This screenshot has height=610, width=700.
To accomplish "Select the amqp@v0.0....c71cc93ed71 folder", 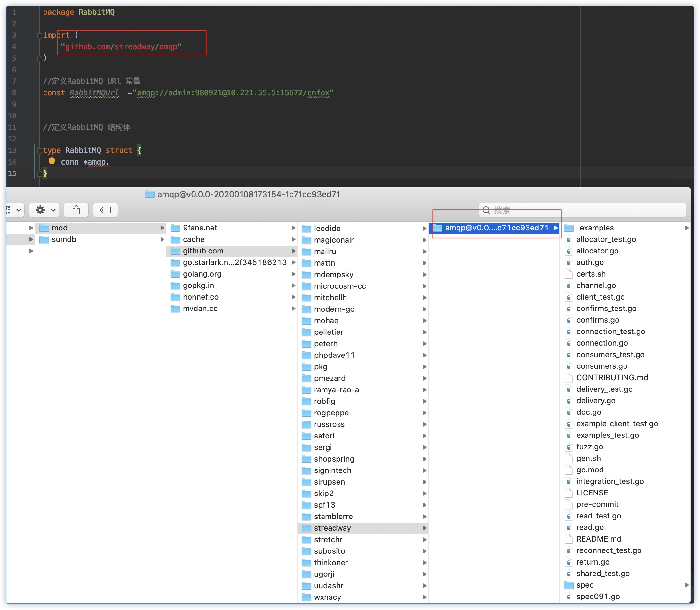I will (x=494, y=228).
